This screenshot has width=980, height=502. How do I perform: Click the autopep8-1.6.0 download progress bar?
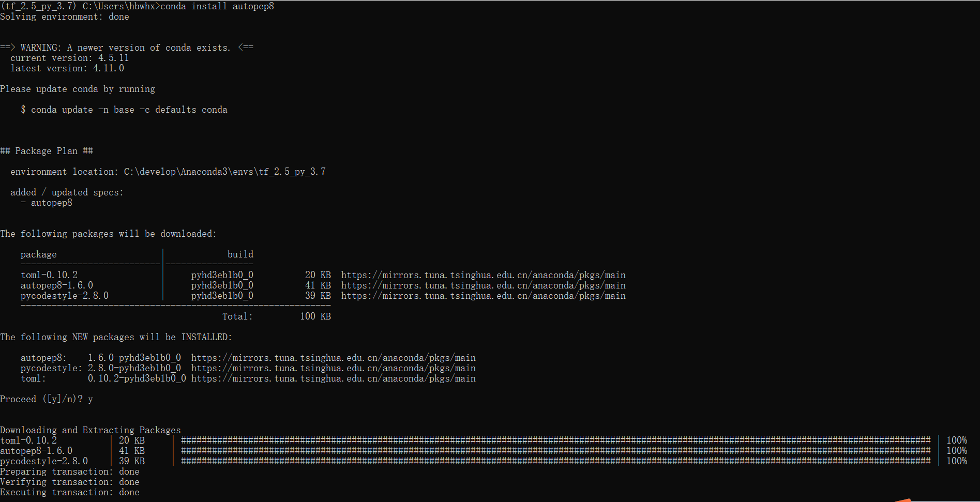click(556, 451)
